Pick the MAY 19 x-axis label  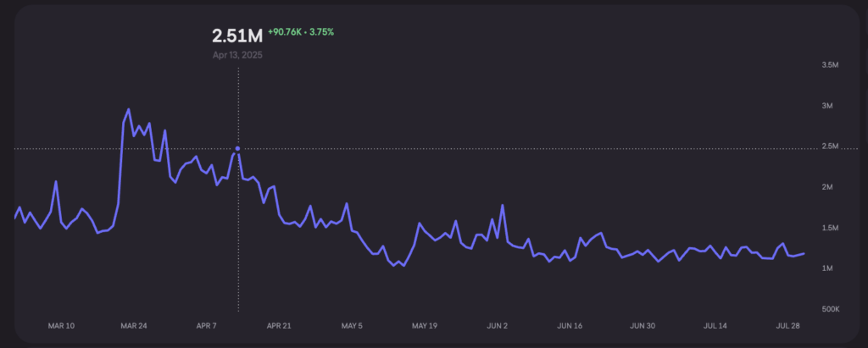425,325
